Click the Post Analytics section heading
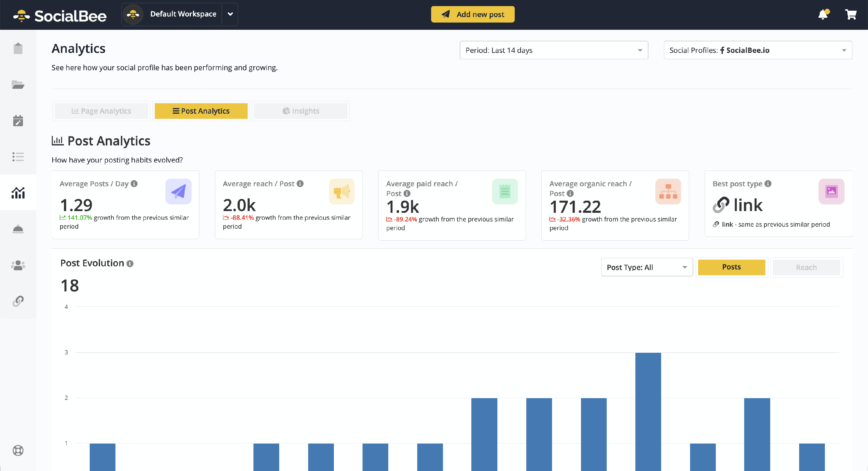Image resolution: width=868 pixels, height=471 pixels. (x=109, y=141)
